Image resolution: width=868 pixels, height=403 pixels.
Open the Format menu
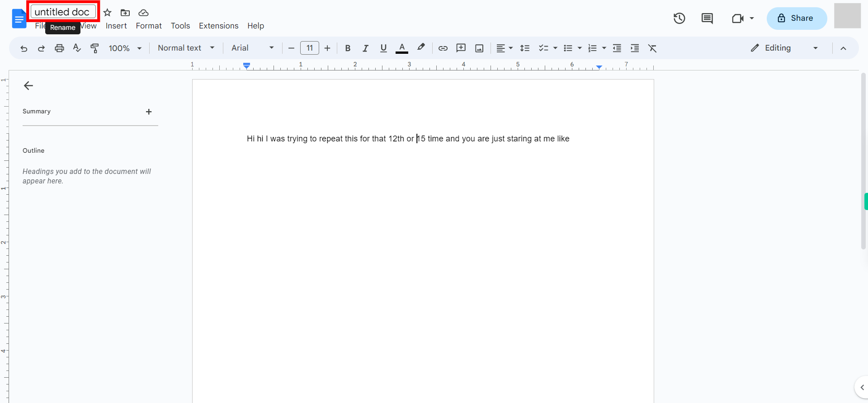(149, 26)
